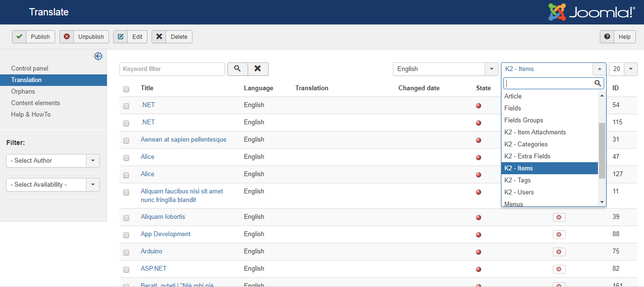The height and width of the screenshot is (287, 644).
Task: Open the 20 rows-per-page dropdown
Action: tap(623, 69)
